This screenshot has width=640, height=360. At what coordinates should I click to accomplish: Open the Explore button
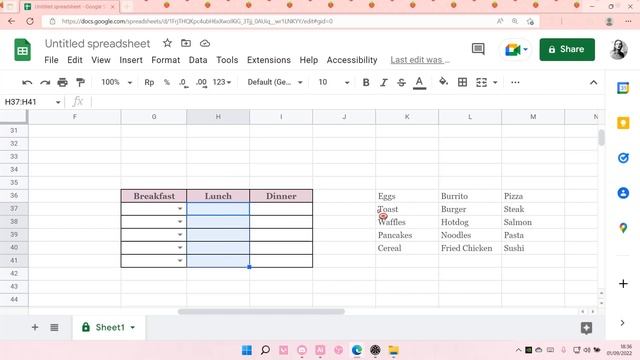pyautogui.click(x=586, y=328)
